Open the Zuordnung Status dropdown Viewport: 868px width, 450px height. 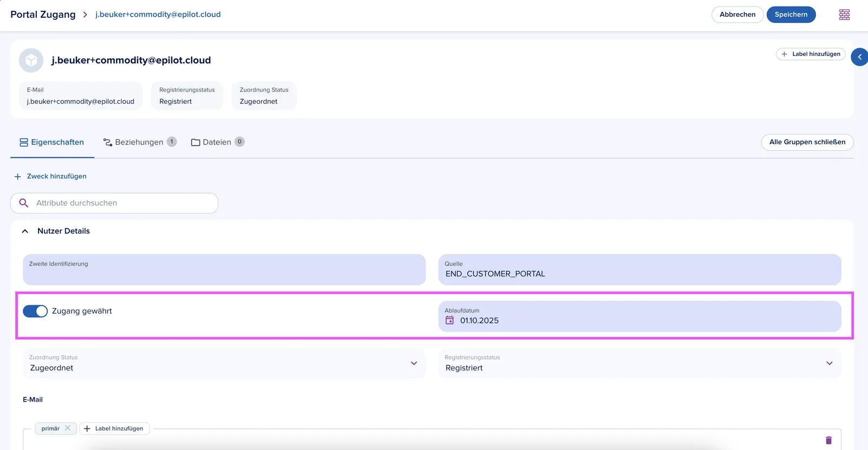click(x=224, y=363)
